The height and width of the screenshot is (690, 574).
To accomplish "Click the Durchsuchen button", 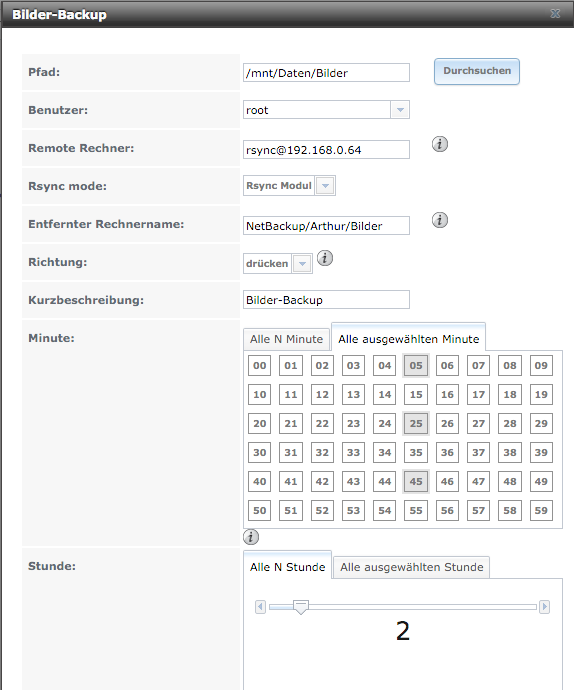I will [477, 71].
